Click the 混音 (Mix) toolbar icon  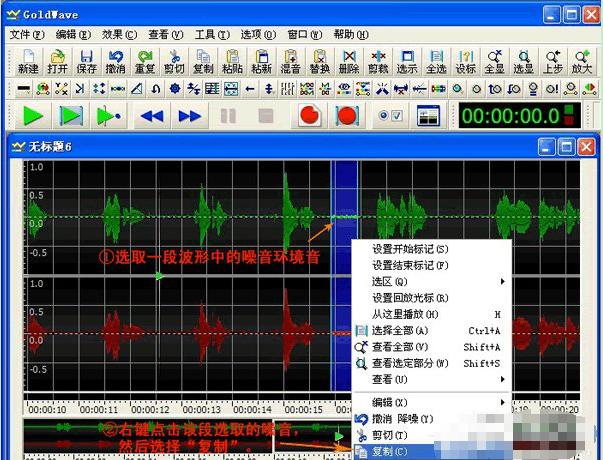coord(291,61)
